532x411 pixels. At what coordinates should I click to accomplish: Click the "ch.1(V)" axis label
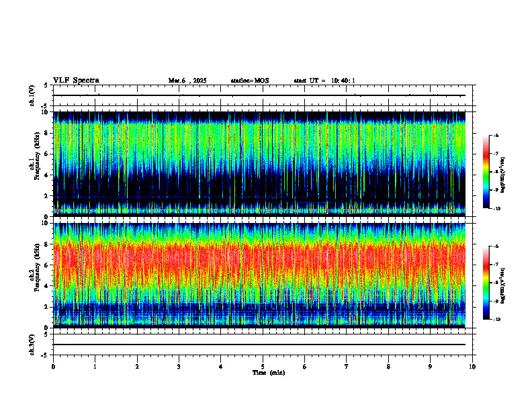(32, 95)
